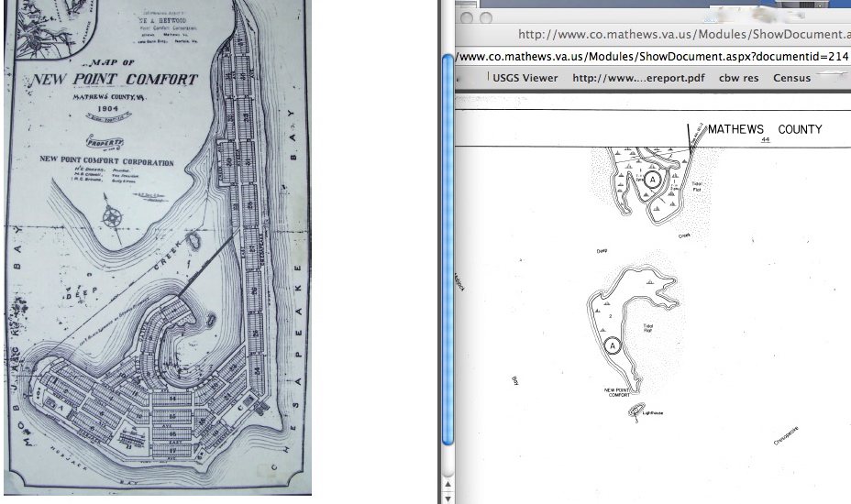This screenshot has height=504, width=851.
Task: Click the blue vertical scrollbar thumb
Action: pyautogui.click(x=448, y=247)
